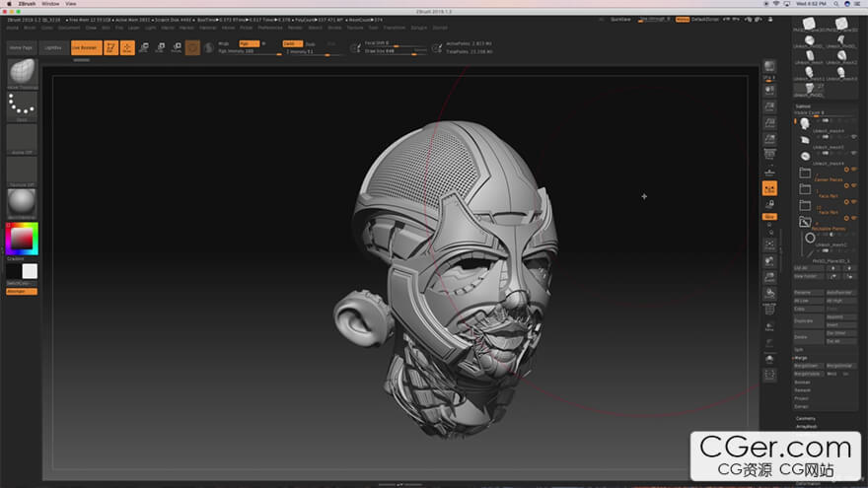Open the material sphere selector
The image size is (868, 488).
[22, 203]
